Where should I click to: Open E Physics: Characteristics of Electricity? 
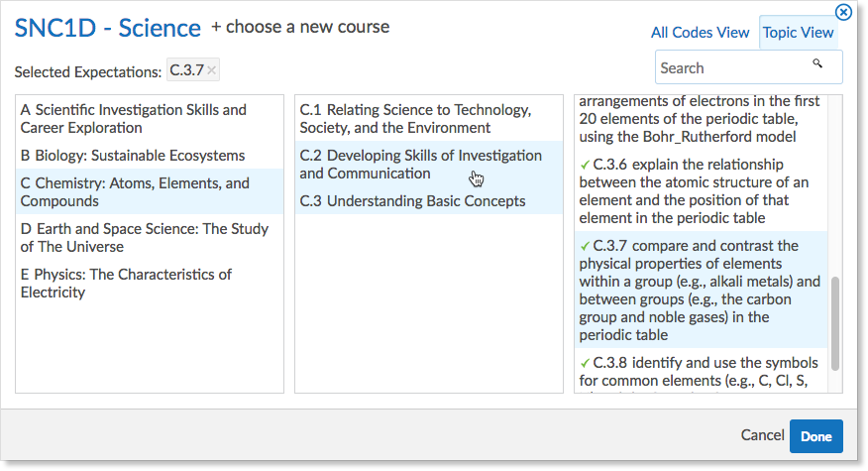click(150, 284)
